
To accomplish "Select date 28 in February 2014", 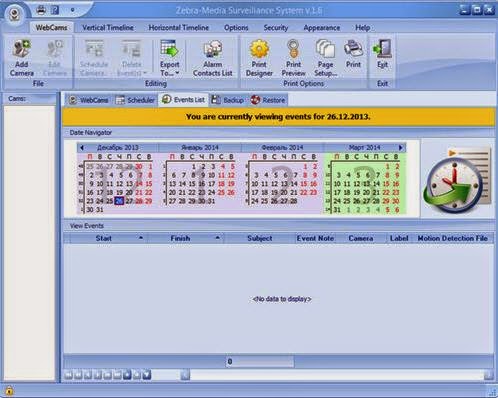I will (293, 201).
